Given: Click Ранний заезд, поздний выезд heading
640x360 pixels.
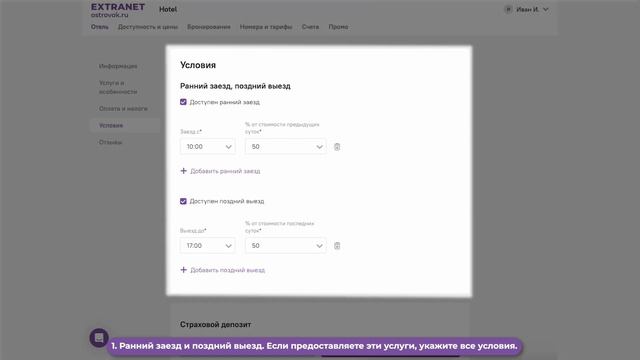Looking at the screenshot, I should (x=235, y=86).
